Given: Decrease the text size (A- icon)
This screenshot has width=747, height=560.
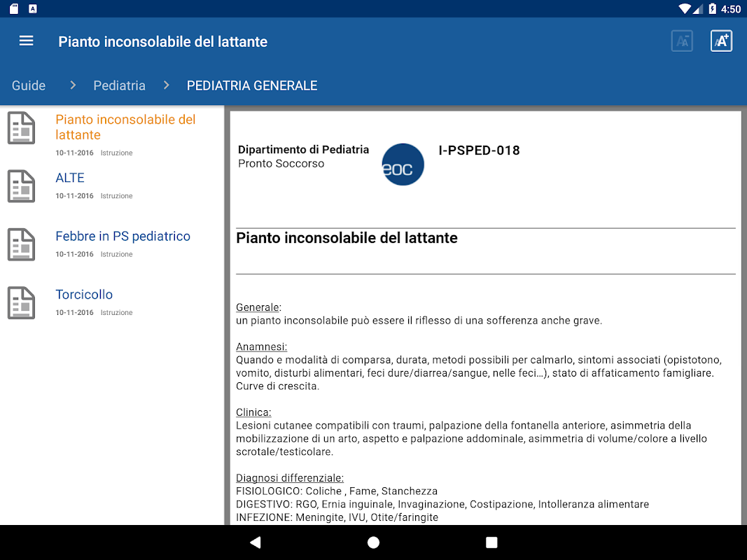Looking at the screenshot, I should (682, 41).
